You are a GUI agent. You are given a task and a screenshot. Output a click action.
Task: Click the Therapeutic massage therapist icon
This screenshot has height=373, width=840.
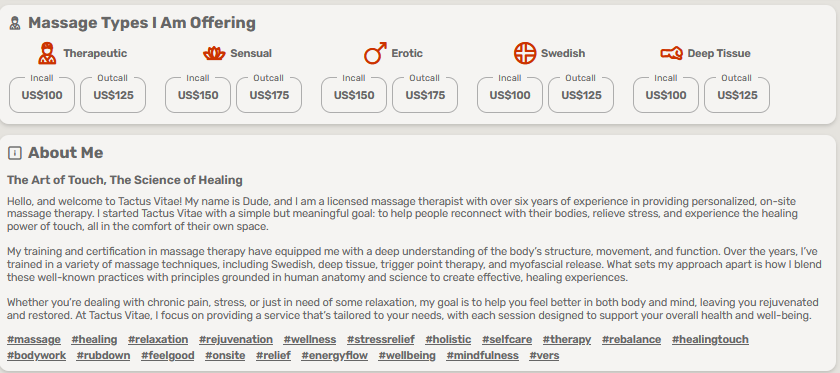pos(47,54)
